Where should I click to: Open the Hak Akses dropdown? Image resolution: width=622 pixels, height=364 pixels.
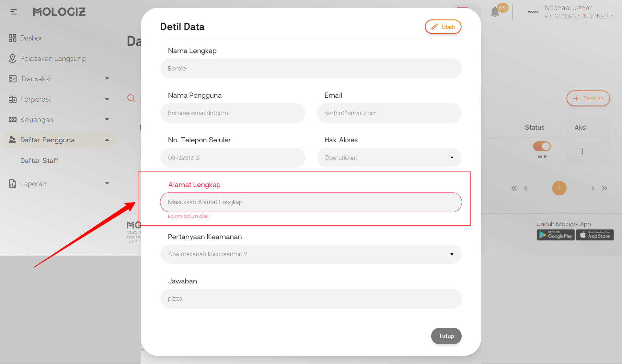[x=389, y=158]
